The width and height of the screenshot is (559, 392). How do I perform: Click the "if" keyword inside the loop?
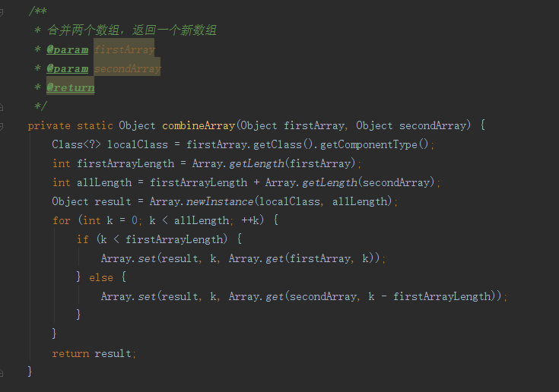point(82,239)
